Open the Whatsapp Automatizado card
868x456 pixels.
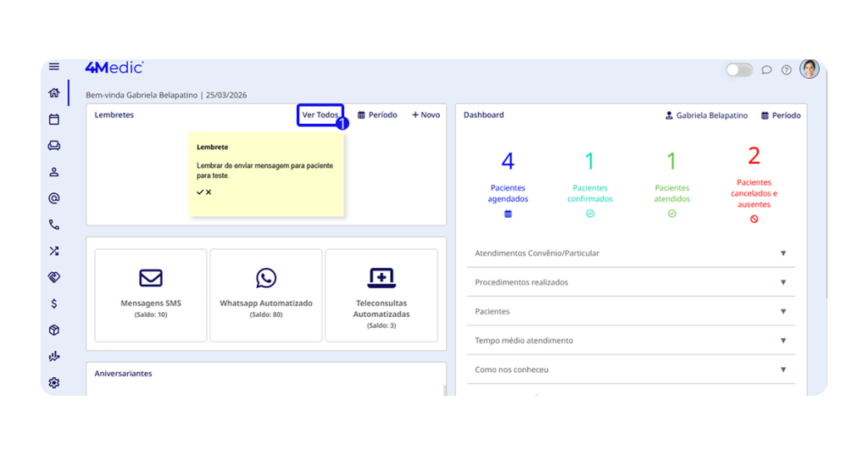tap(266, 294)
